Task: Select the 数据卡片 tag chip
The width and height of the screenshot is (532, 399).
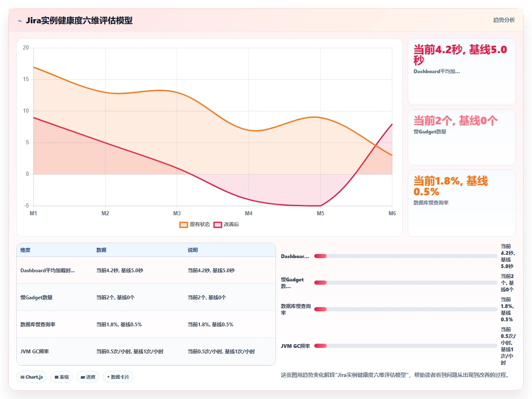Action: click(118, 377)
